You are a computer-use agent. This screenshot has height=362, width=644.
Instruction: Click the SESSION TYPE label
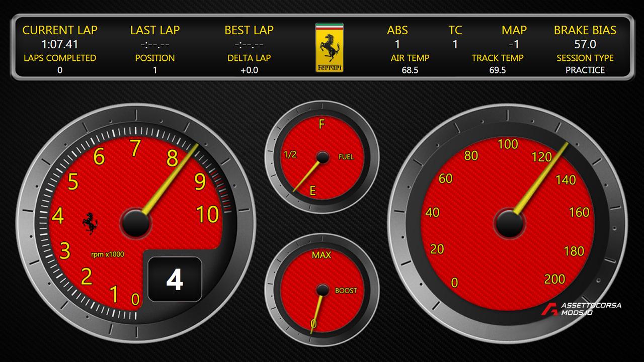pyautogui.click(x=585, y=58)
